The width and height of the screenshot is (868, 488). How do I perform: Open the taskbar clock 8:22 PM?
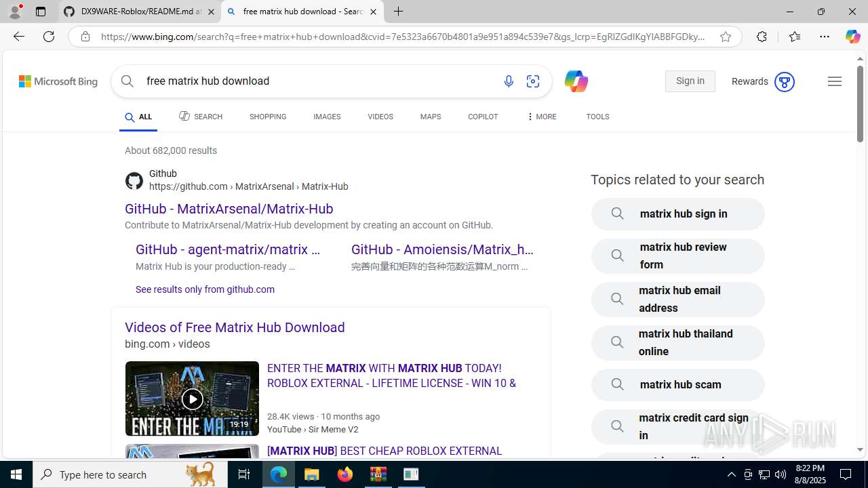[810, 474]
